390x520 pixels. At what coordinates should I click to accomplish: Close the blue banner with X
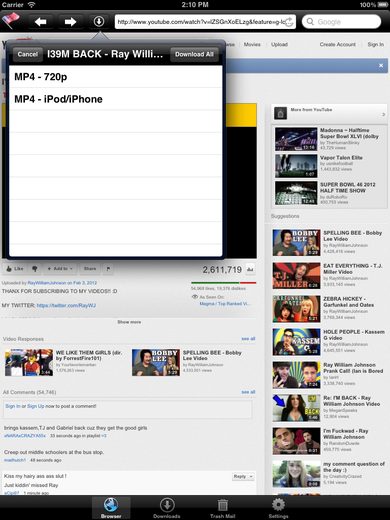381,66
